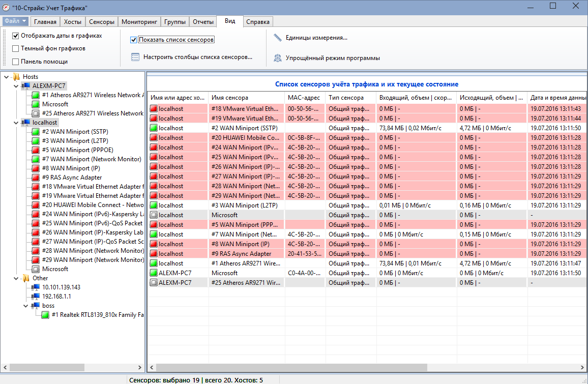
Task: Click the configure sensor columns list icon
Action: pyautogui.click(x=135, y=57)
